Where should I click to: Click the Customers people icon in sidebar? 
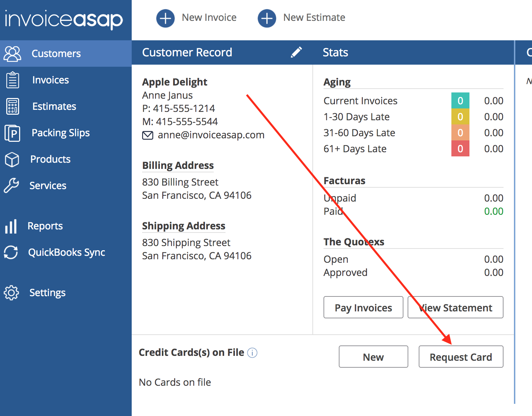[x=13, y=54]
